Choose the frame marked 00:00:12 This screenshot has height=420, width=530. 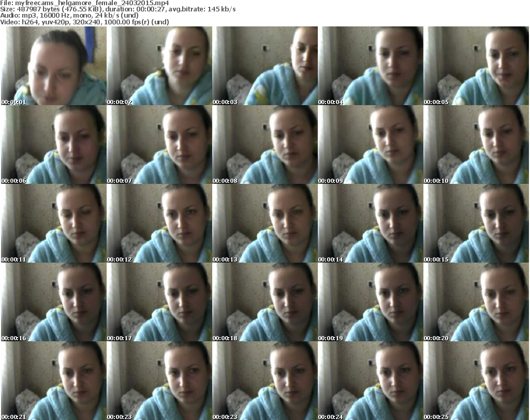(x=159, y=224)
